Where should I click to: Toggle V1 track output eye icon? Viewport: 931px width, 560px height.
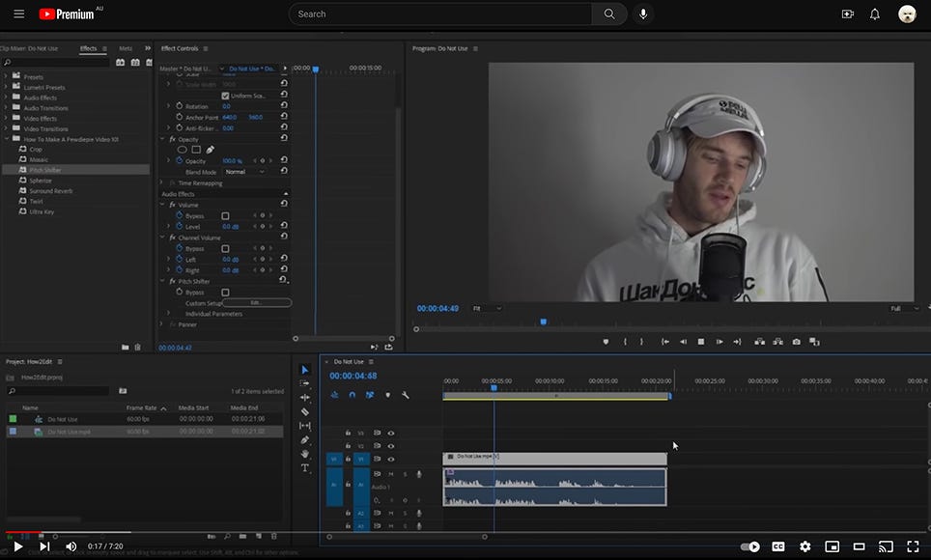pos(391,461)
